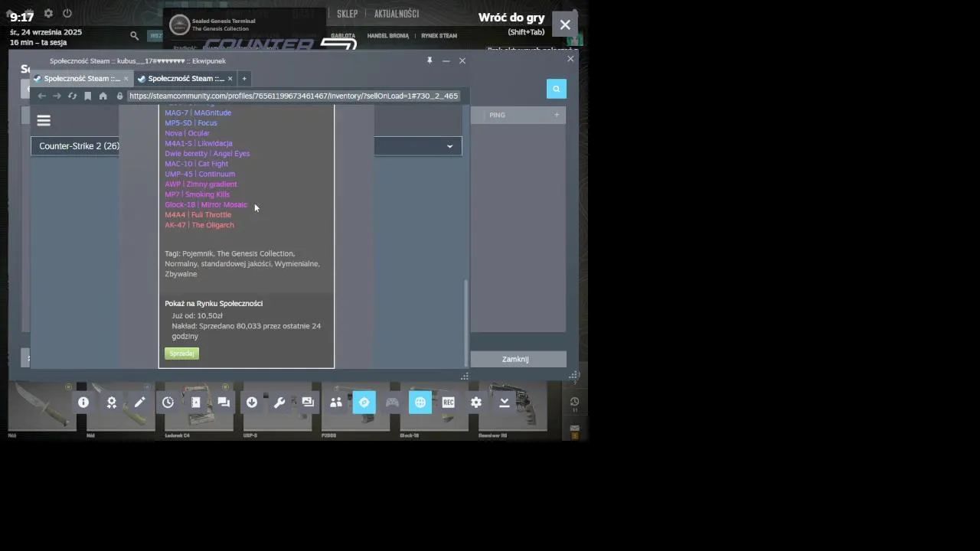Screen dimensions: 980x551
Task: Select the Rewolwer R8 inventory thumbnail
Action: (513, 408)
